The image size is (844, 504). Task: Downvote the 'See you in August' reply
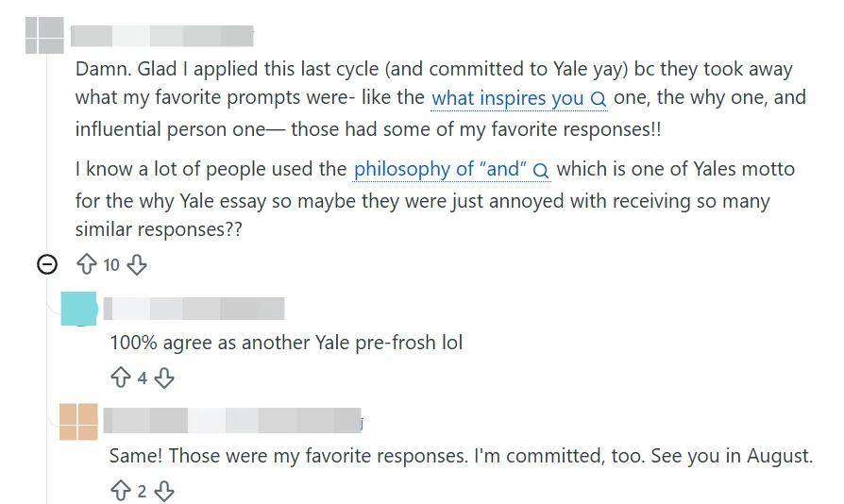pyautogui.click(x=164, y=491)
